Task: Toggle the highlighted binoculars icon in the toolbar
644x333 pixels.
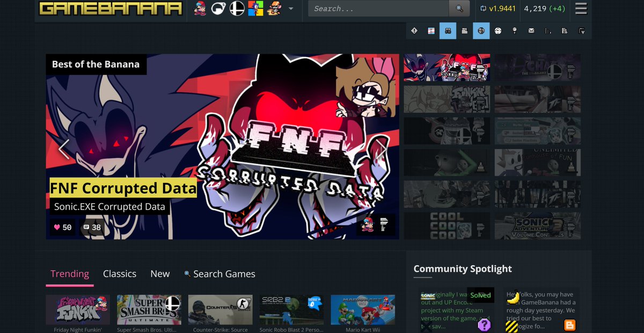Action: 448,31
